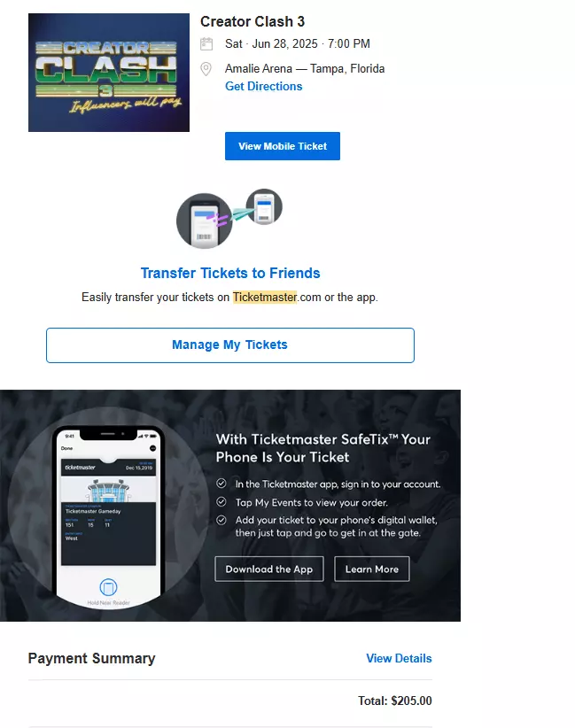Click the Manage My Tickets button

pyautogui.click(x=230, y=345)
